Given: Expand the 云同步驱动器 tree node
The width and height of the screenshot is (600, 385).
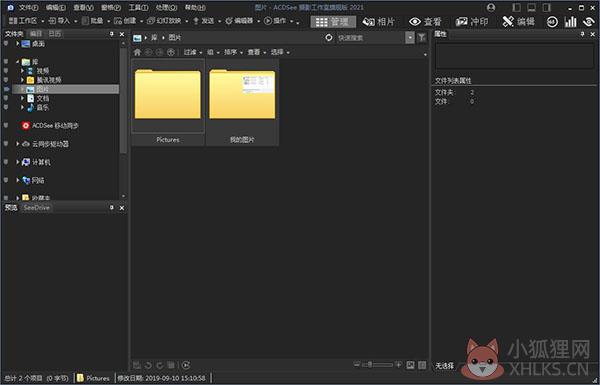Looking at the screenshot, I should [x=18, y=144].
